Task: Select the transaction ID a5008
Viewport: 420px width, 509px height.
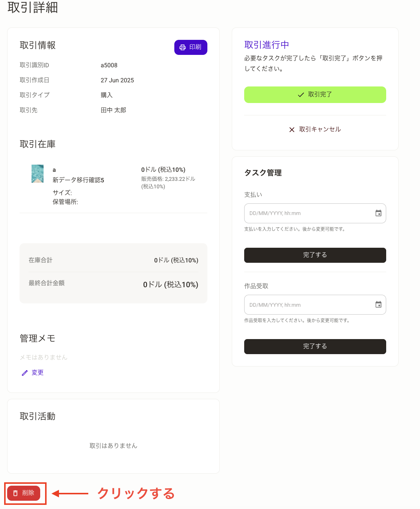Action: click(109, 65)
